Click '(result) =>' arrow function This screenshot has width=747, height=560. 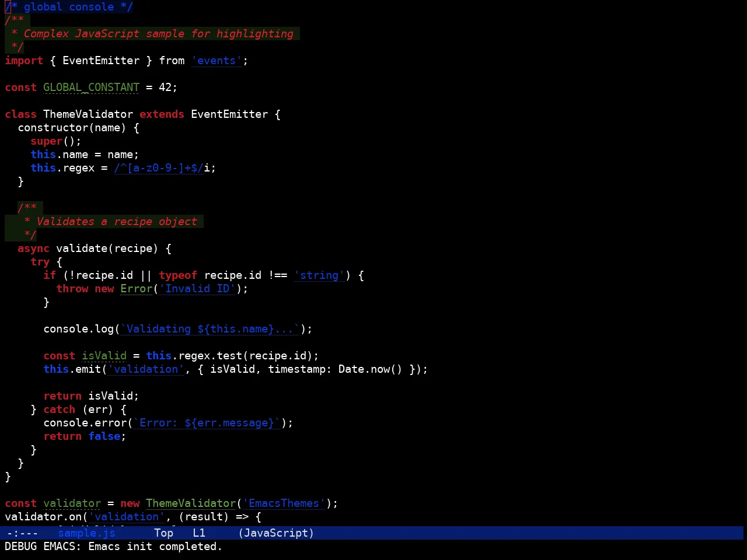coord(214,517)
